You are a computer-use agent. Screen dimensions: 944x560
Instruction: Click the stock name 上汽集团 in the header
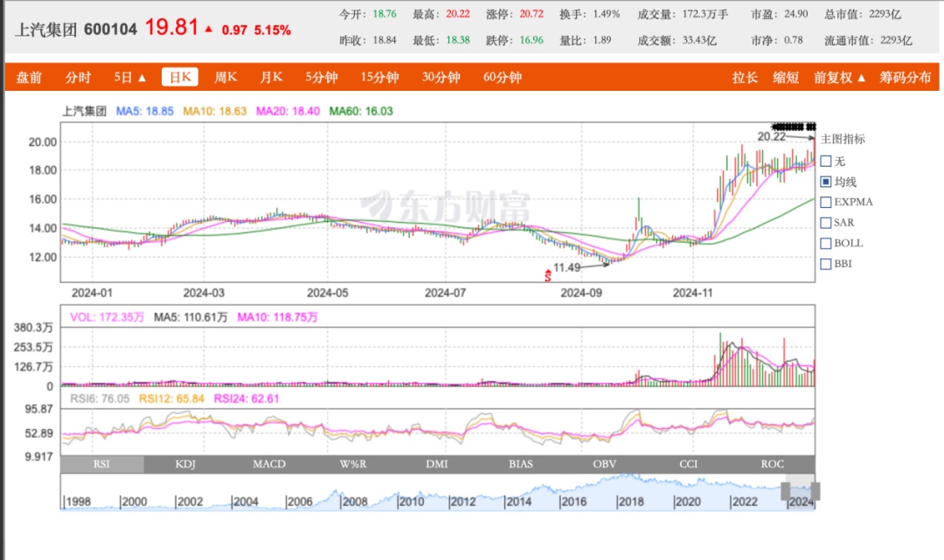[45, 30]
